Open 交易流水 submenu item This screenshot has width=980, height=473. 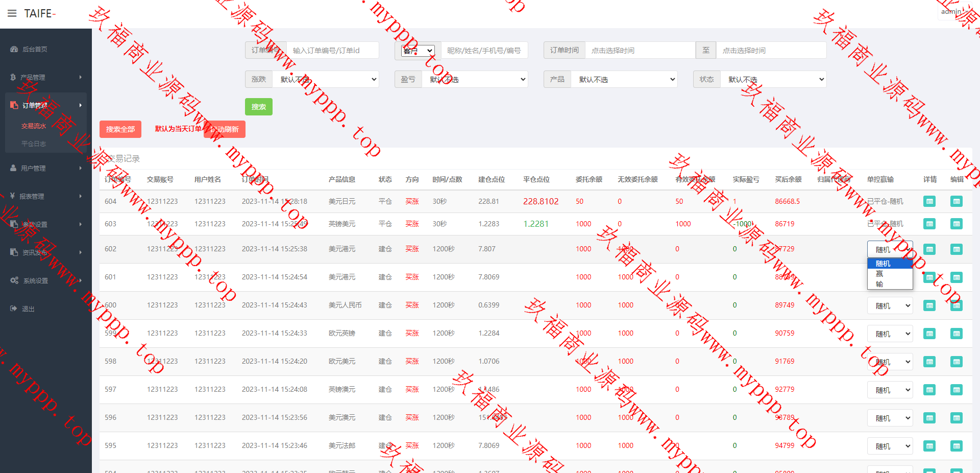pos(34,126)
